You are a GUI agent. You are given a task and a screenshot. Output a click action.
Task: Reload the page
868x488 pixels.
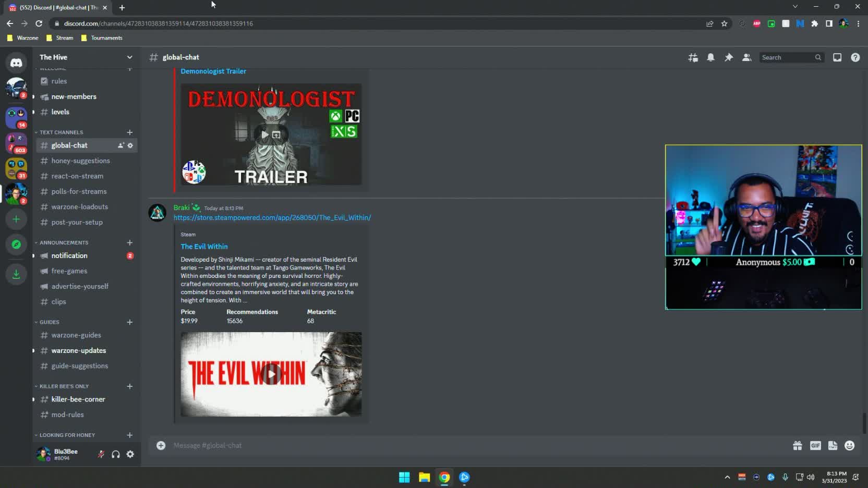click(39, 23)
